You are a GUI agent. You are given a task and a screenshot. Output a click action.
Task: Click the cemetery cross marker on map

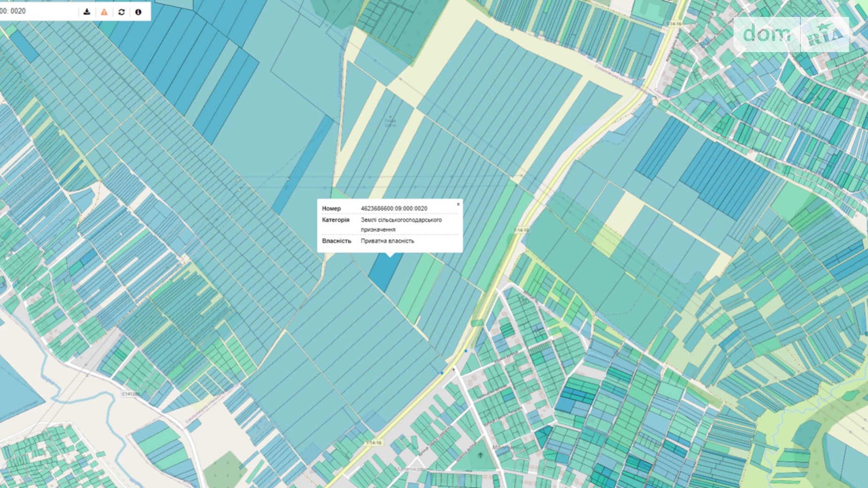click(x=480, y=455)
